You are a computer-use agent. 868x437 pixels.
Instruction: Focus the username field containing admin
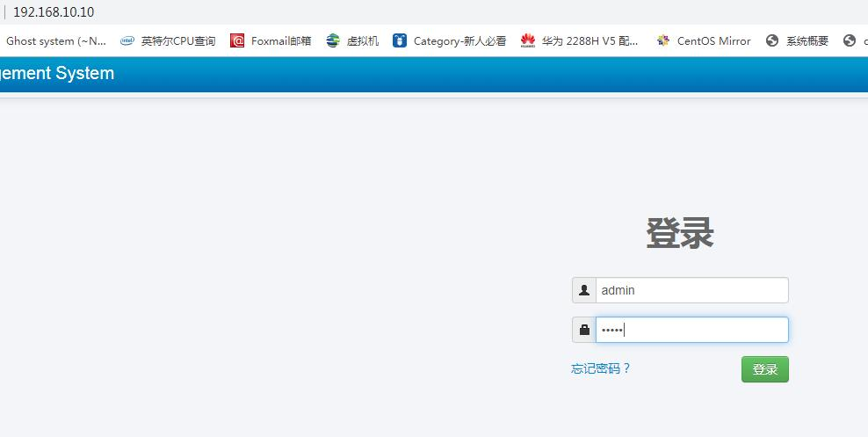[691, 290]
